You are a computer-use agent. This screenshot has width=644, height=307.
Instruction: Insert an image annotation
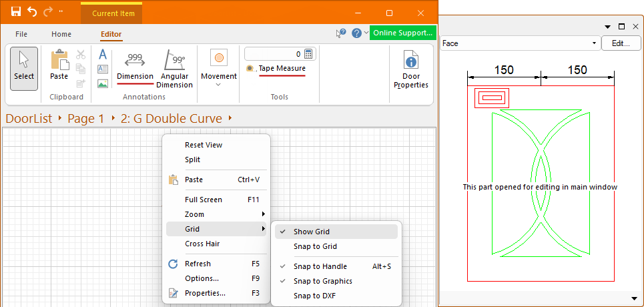click(103, 83)
